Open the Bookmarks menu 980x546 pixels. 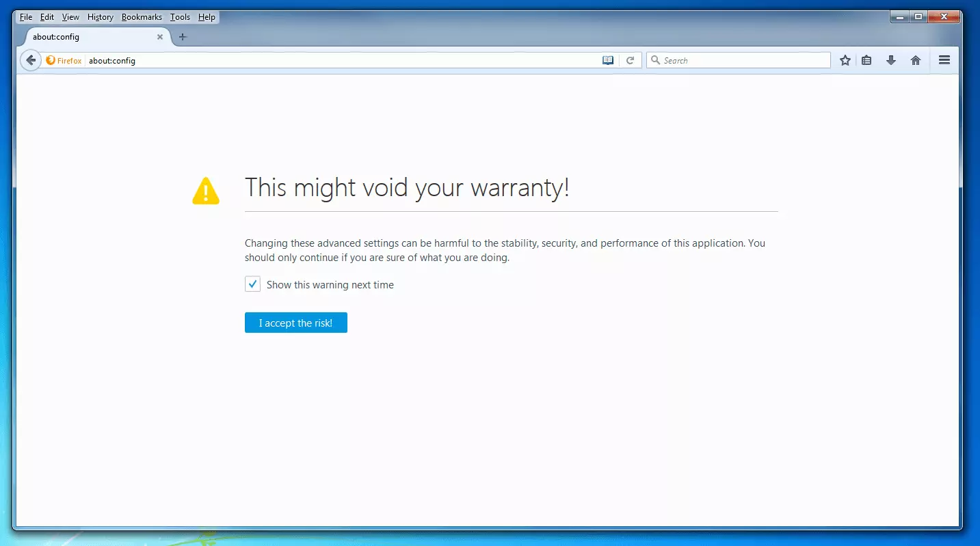click(142, 17)
